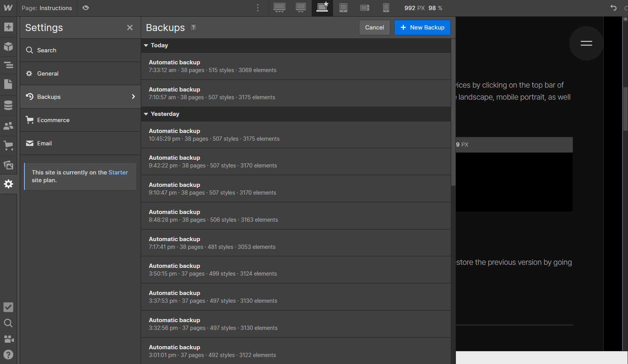Open the CMS Collections panel
Image resolution: width=628 pixels, height=364 pixels.
pos(9,105)
